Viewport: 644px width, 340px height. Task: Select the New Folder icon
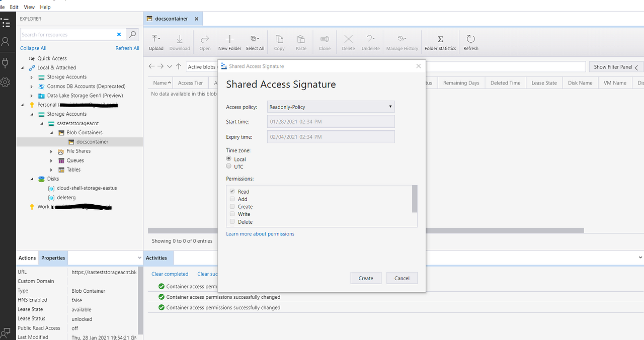tap(230, 42)
